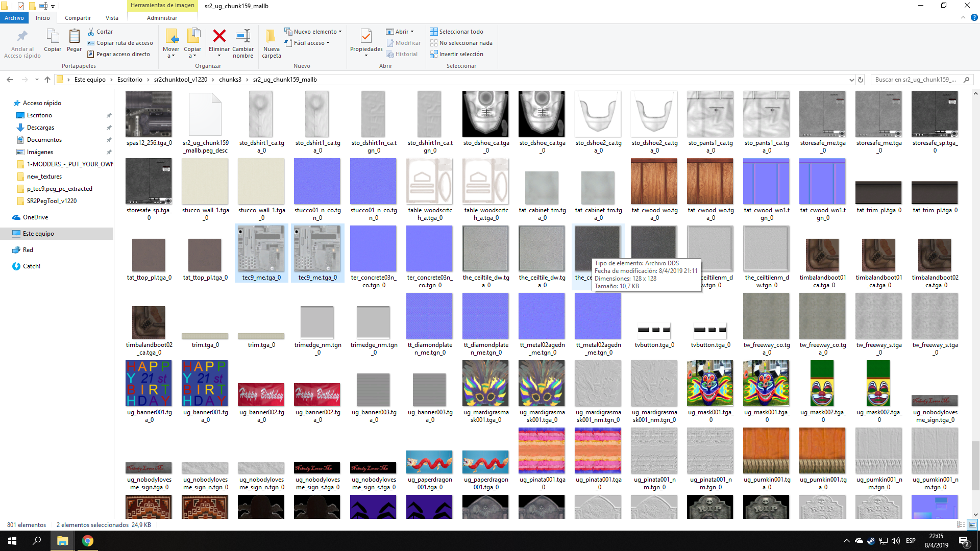Screen dimensions: 980x551
Task: Click the Copiar ribbon button
Action: click(53, 40)
